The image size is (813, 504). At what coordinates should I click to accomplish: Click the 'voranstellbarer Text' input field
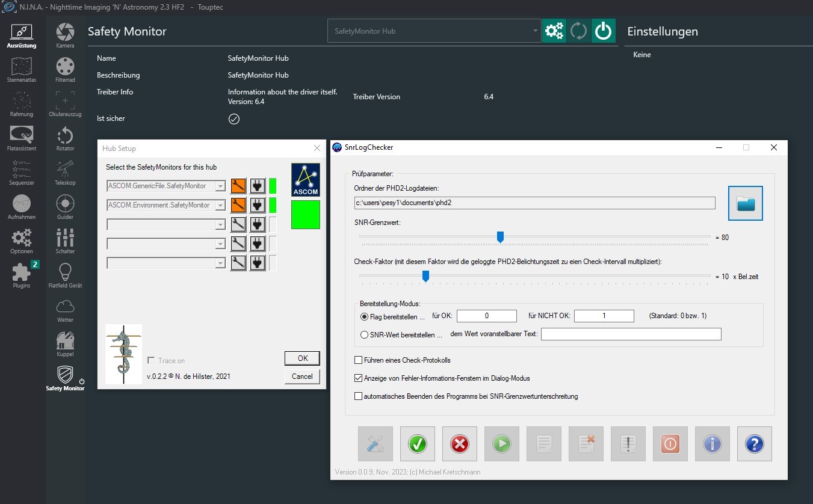coord(631,334)
